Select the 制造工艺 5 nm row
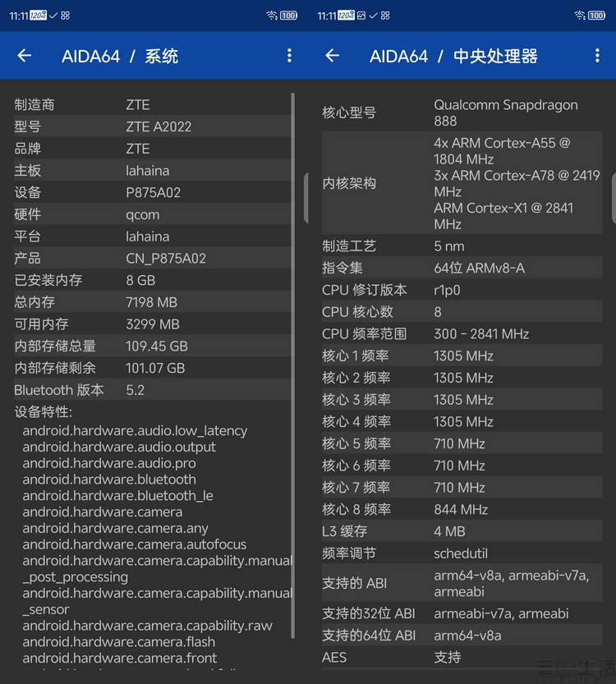Screen dimensions: 616x684 [462, 246]
